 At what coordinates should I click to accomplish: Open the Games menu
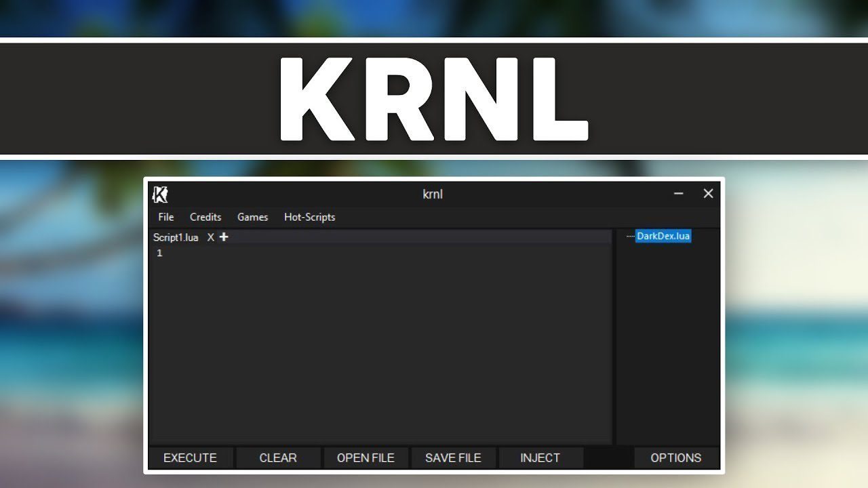[x=252, y=217]
